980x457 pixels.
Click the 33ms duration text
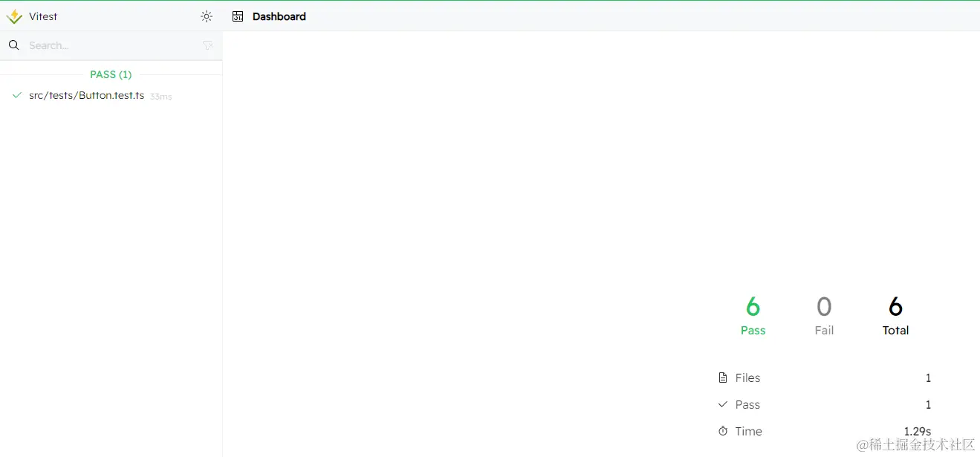pos(160,97)
